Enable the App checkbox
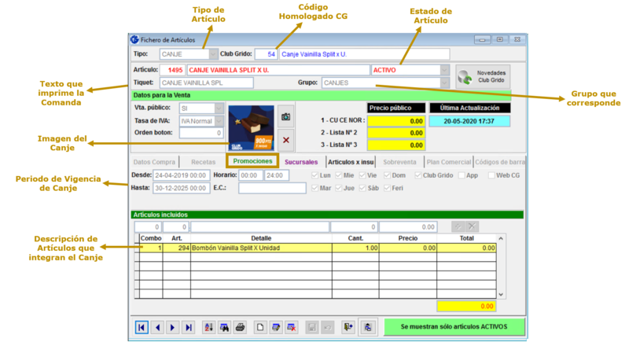The width and height of the screenshot is (629, 364). point(462,175)
